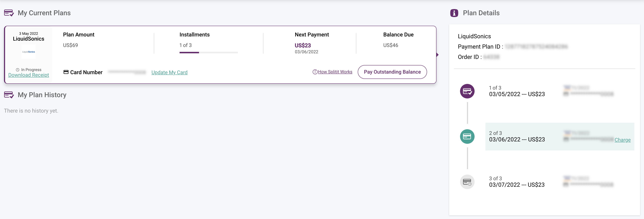Select the pending third installment icon
The width and height of the screenshot is (644, 219).
point(467,182)
